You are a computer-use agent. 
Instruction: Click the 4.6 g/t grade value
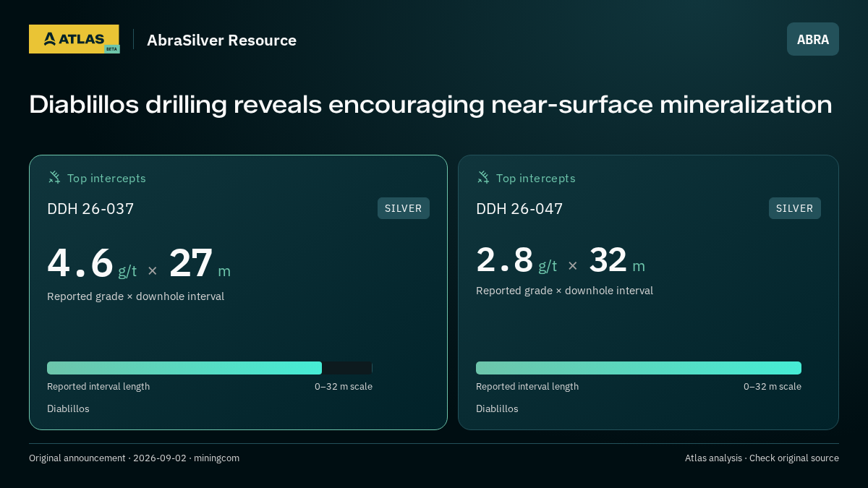(92, 263)
